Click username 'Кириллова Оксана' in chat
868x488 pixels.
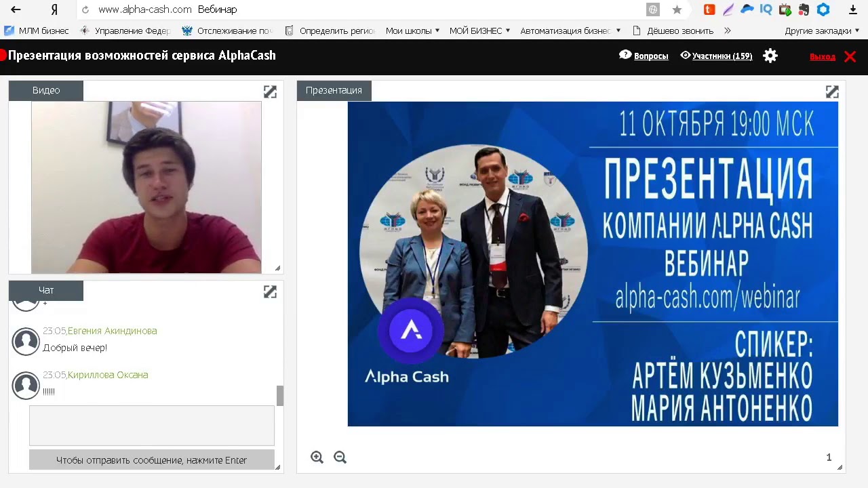tap(108, 375)
